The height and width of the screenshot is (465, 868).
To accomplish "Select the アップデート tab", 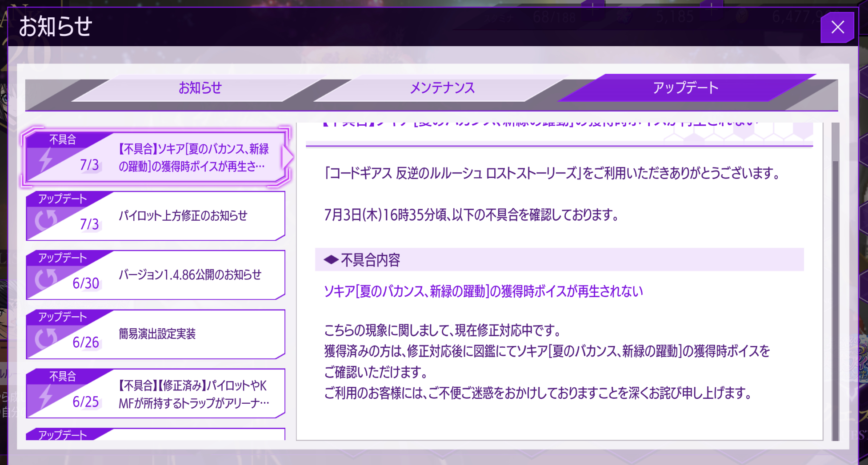I will (685, 88).
